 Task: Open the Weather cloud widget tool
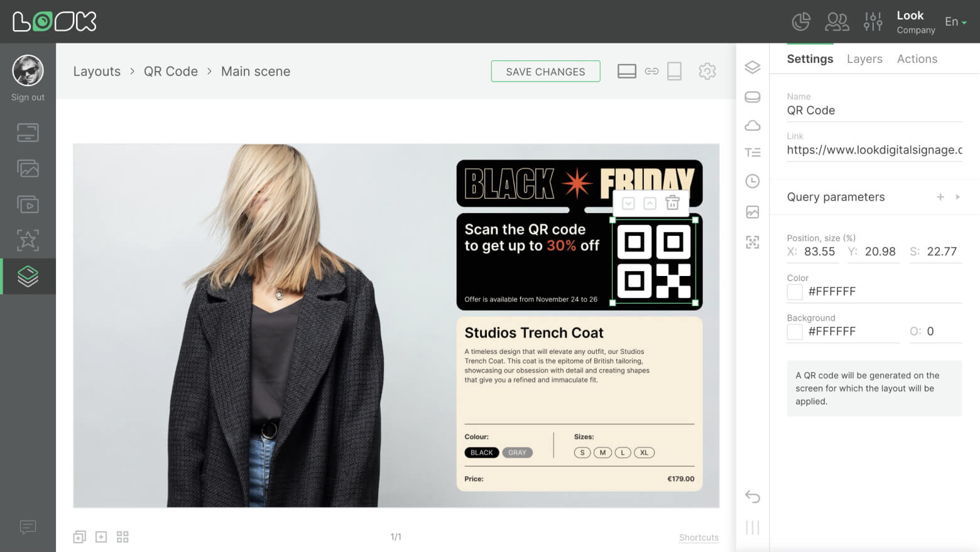[x=752, y=126]
